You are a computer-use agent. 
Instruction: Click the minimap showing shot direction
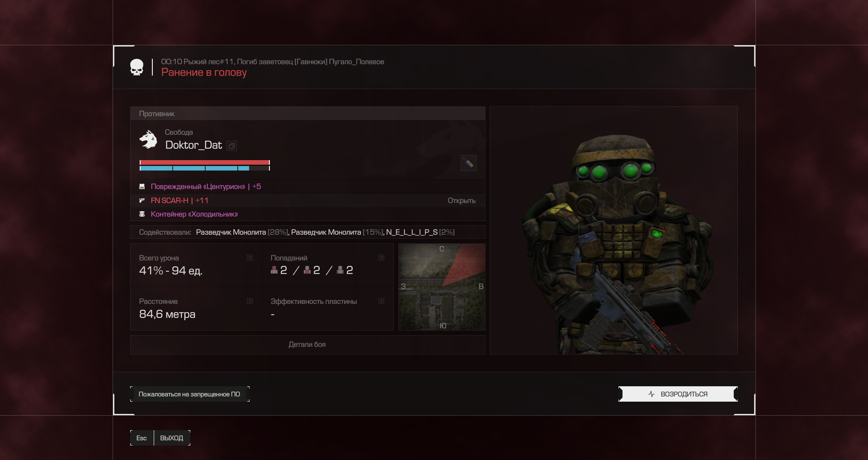(x=442, y=287)
